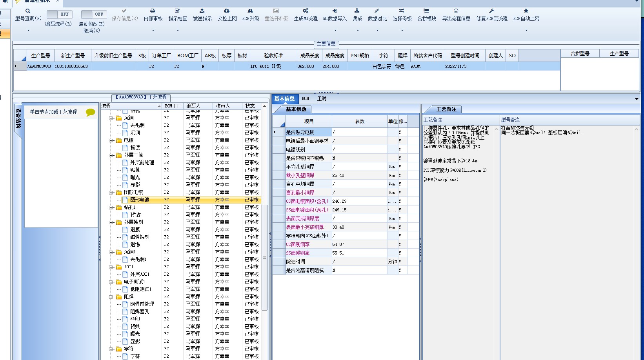Click the 成品长度 column header
This screenshot has width=644, height=360.
[310, 56]
